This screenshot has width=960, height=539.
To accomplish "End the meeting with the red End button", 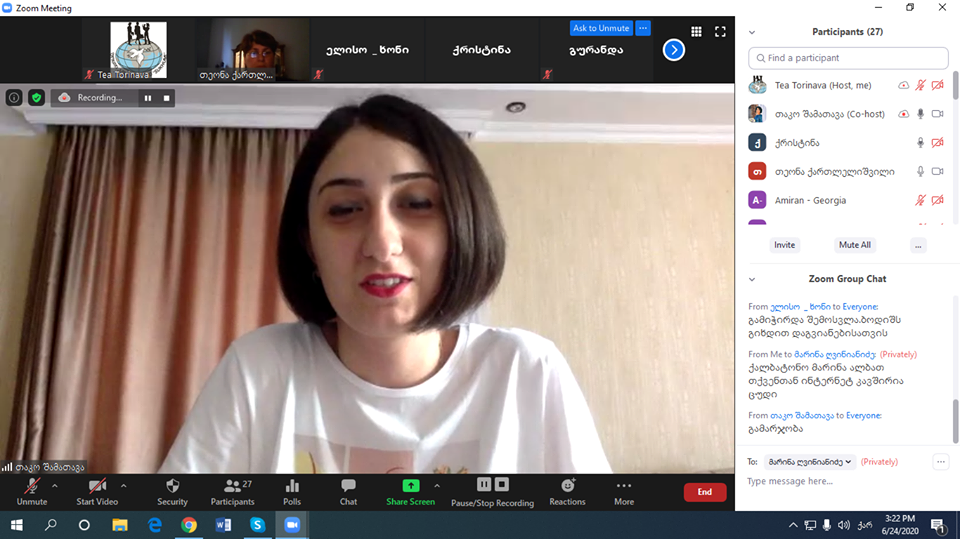I will 705,492.
